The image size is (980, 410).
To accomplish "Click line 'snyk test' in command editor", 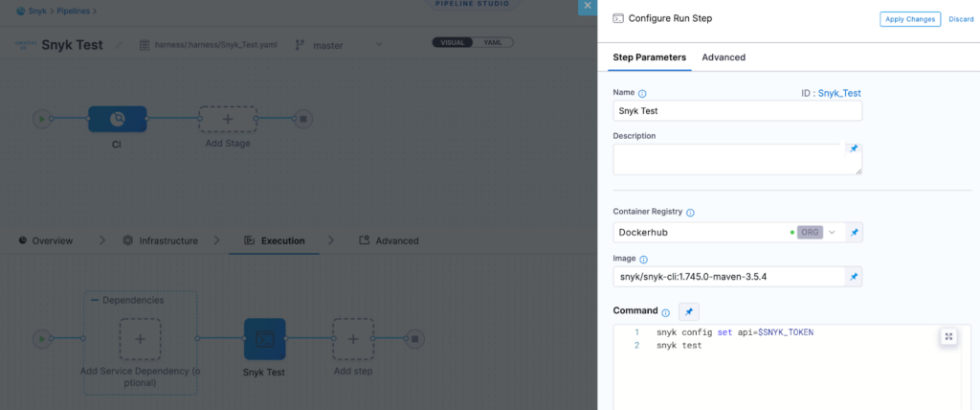I will (679, 346).
